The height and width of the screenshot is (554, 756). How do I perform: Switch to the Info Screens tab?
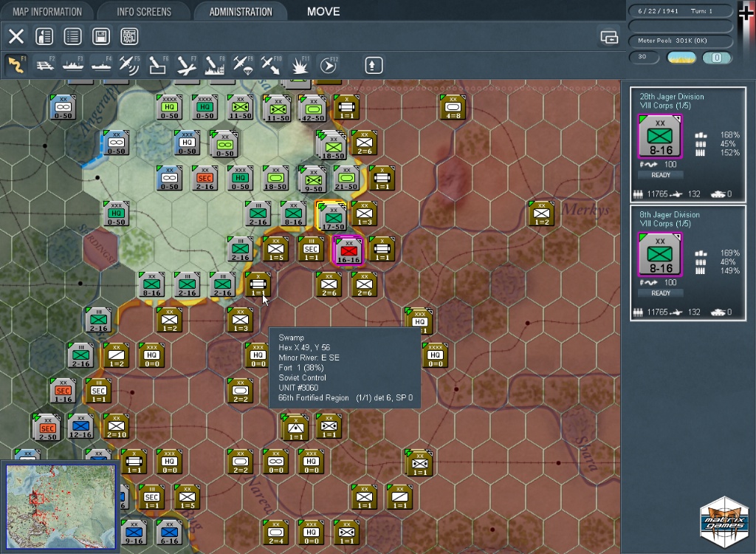[x=144, y=12]
